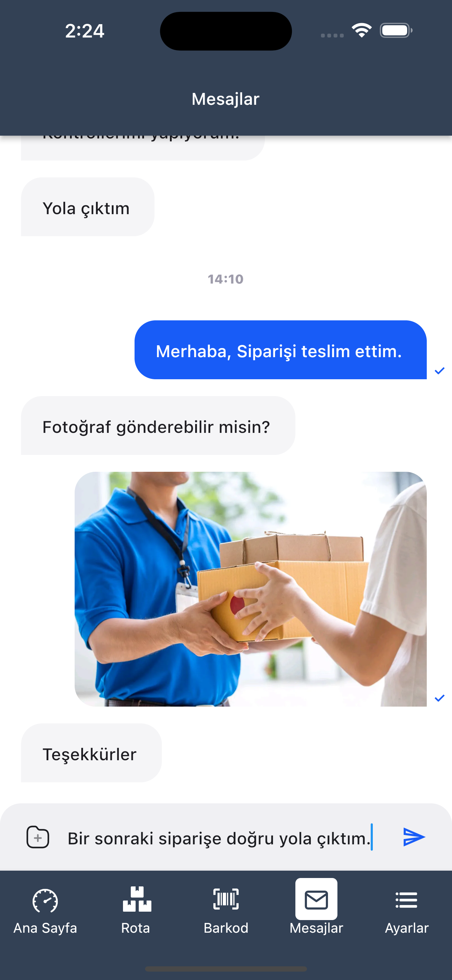Select the 'Teşekkürler' message bubble
452x980 pixels.
(x=91, y=753)
